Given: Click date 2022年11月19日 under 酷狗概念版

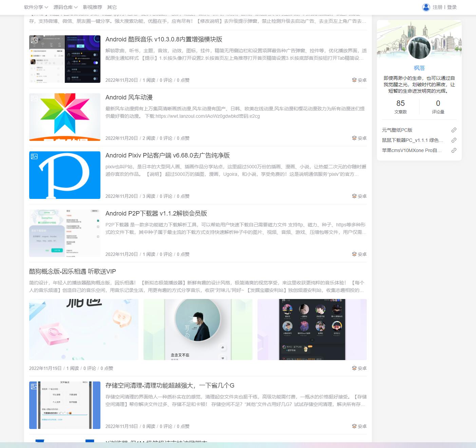Looking at the screenshot, I should [45, 368].
